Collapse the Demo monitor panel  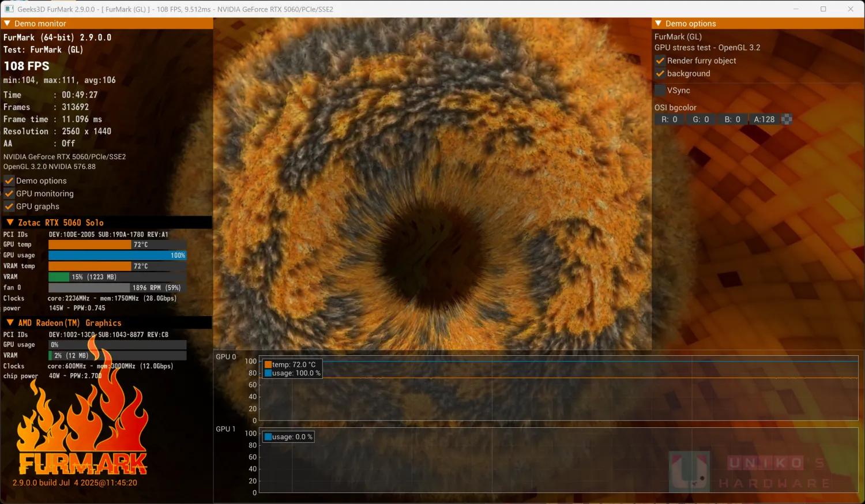[x=7, y=24]
